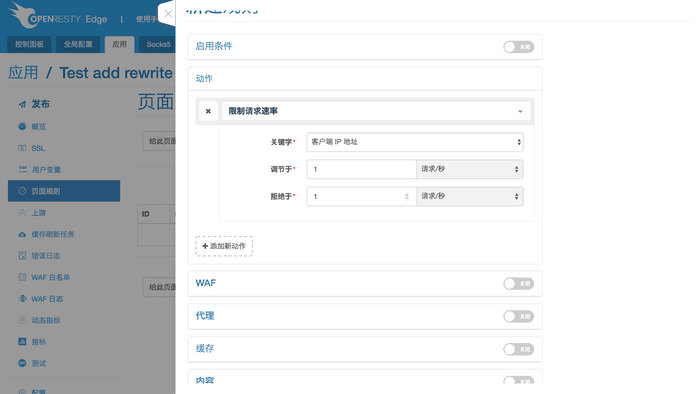Switch to the 控制面板 tab
The image size is (700, 394).
(29, 44)
